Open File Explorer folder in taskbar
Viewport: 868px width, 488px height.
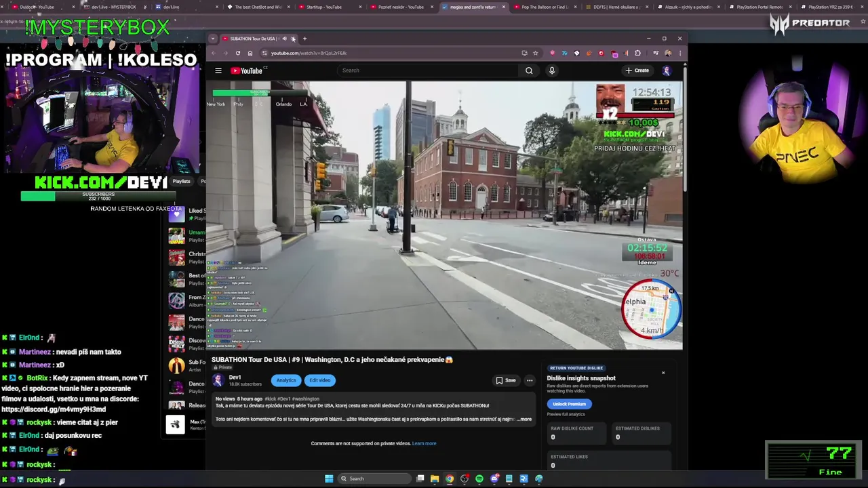(x=435, y=479)
